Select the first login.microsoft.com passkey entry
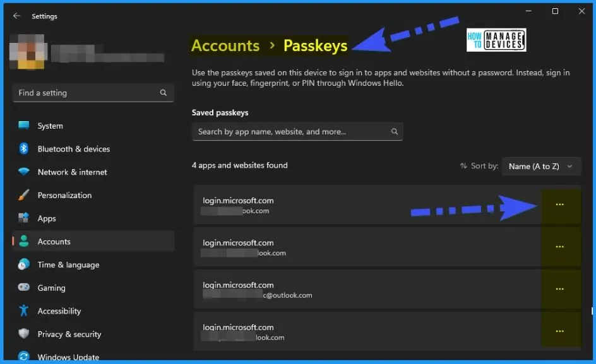Screen dimensions: 596x364 (387, 204)
